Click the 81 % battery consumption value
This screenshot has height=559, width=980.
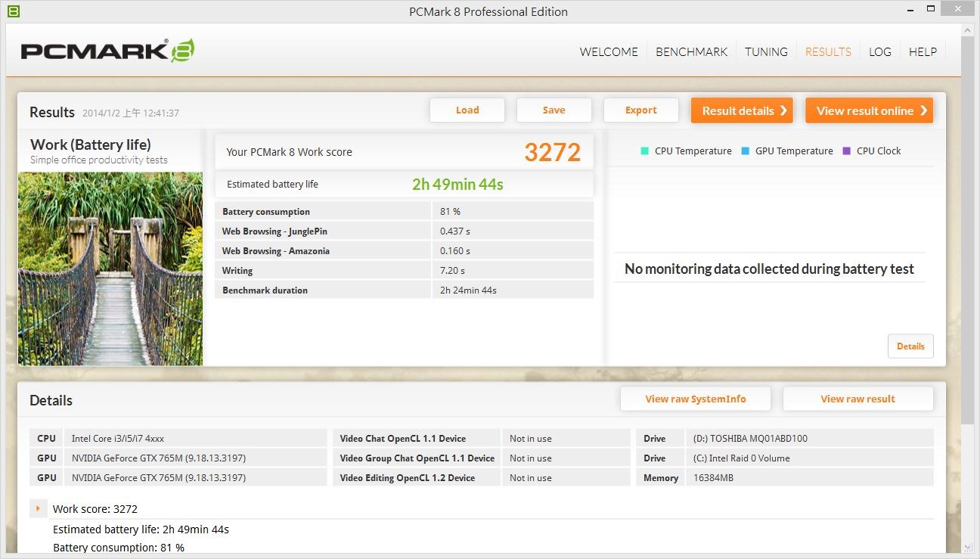tap(451, 212)
